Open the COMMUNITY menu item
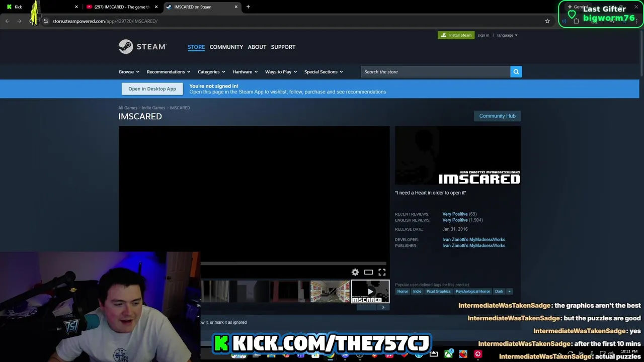 tap(226, 47)
